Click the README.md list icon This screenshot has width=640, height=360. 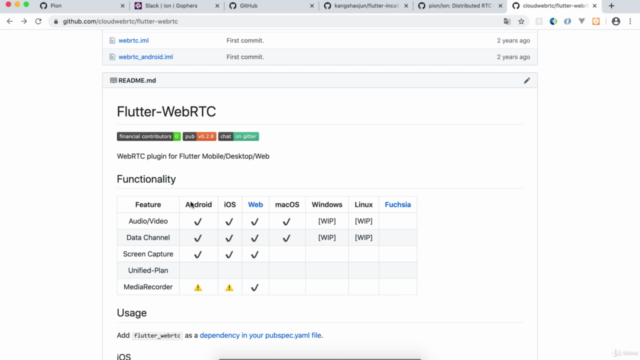pos(113,80)
